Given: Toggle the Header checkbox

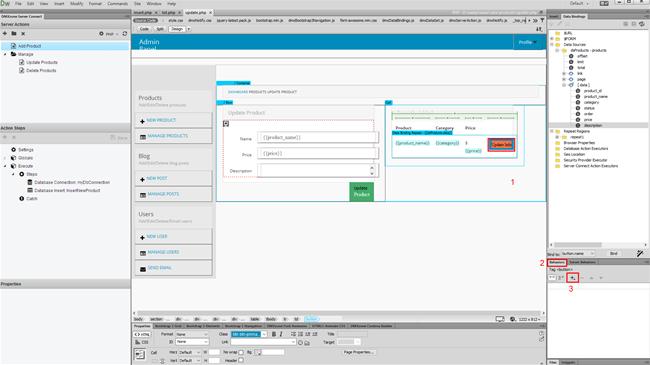Looking at the screenshot, I should tap(241, 360).
